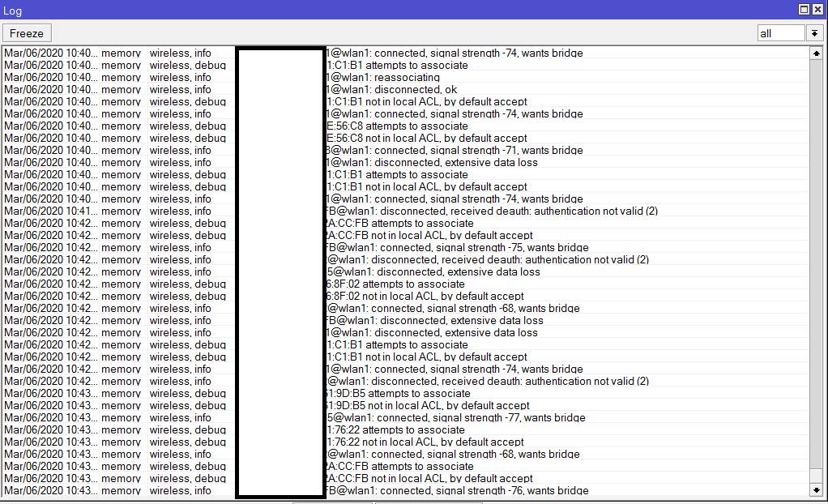Select 10:42 'A:CC:FB attempts to associate' row
Screen dimensions: 828x504
(406, 224)
